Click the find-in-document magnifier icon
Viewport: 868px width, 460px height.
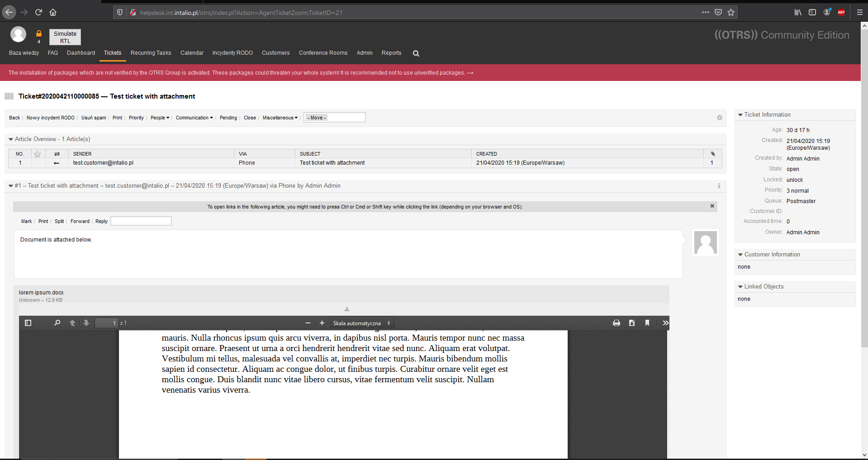pos(57,323)
